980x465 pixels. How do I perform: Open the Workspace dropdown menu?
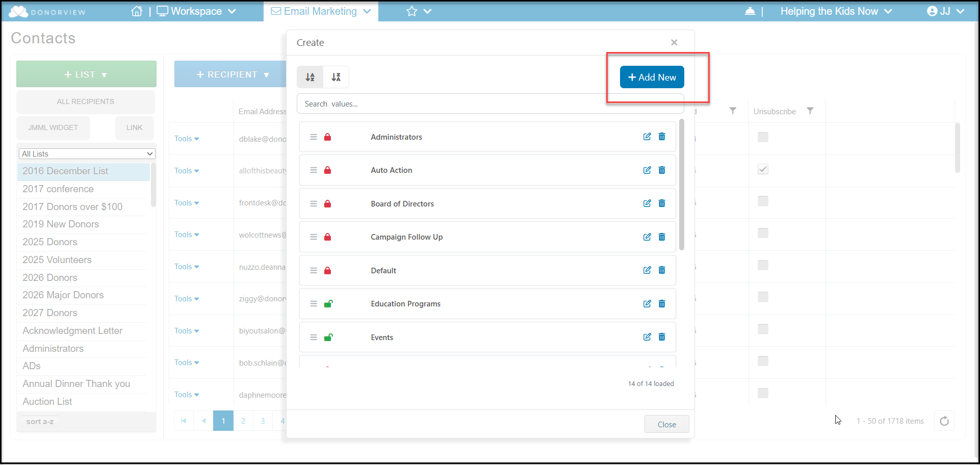pyautogui.click(x=196, y=11)
